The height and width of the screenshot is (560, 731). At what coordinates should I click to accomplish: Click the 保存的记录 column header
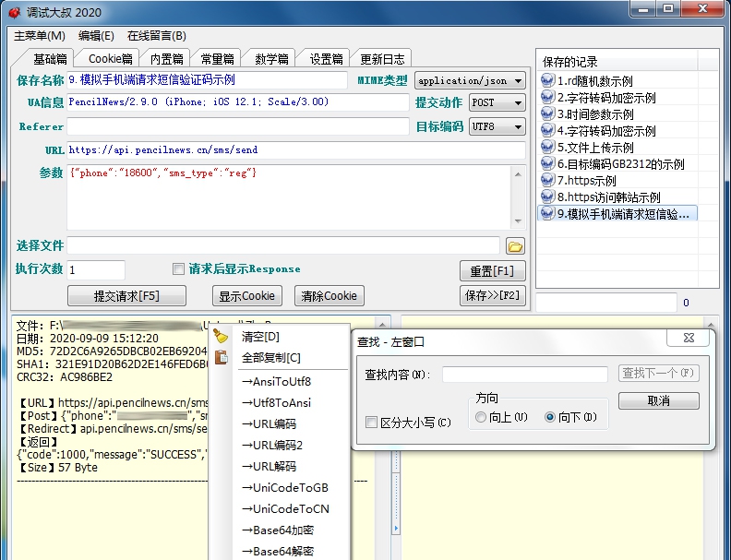[x=617, y=61]
